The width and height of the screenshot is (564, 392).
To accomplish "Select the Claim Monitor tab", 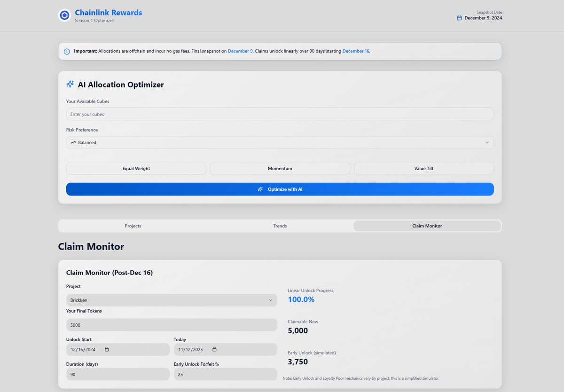I will tap(427, 226).
